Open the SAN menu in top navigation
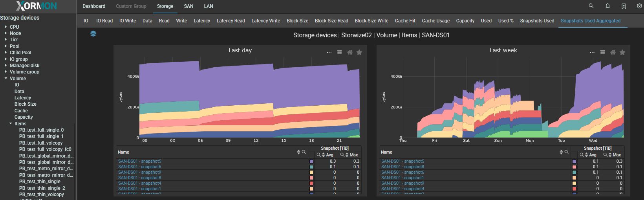The height and width of the screenshot is (200, 644). click(x=188, y=6)
